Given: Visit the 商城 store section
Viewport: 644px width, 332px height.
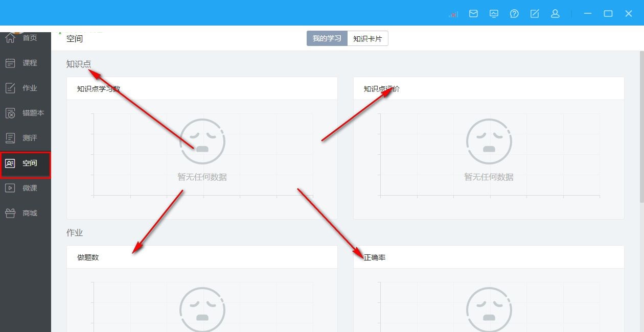Looking at the screenshot, I should [x=25, y=213].
